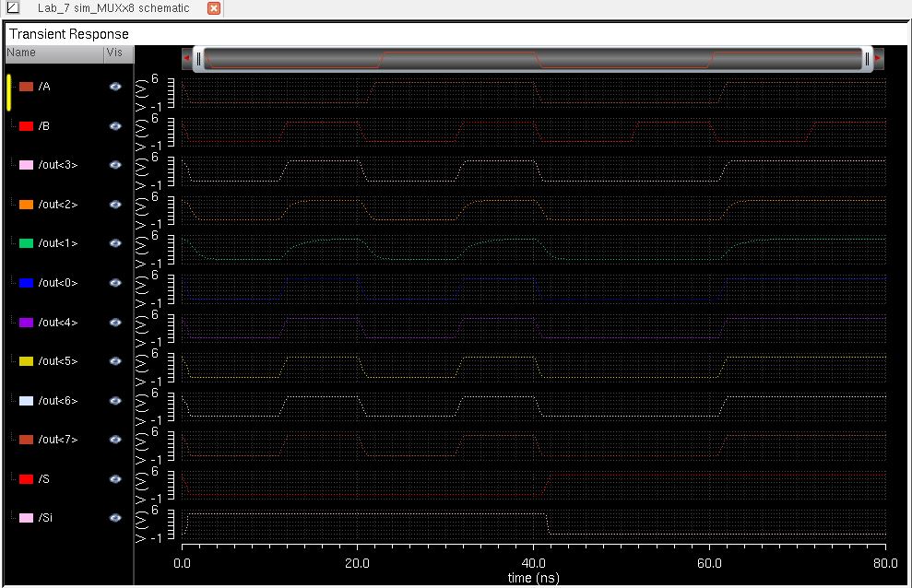Click the green /out<1> color swatch
Screen dimensions: 912x588
(x=26, y=243)
